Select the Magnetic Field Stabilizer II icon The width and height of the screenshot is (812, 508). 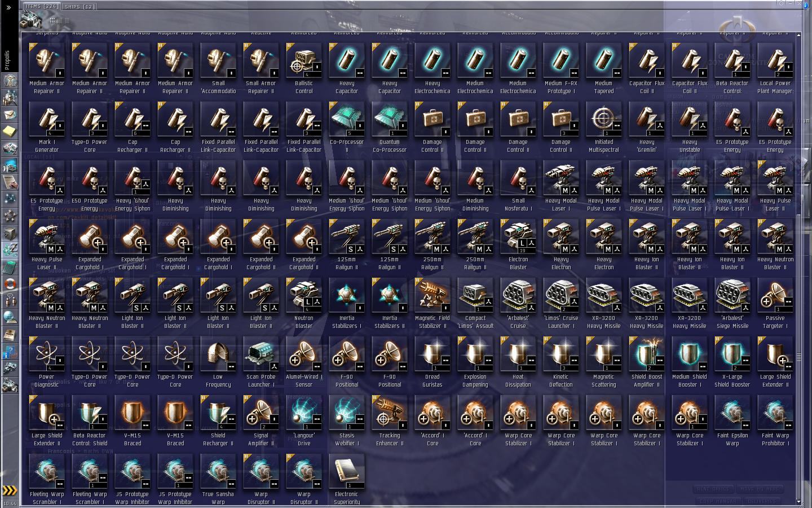433,296
